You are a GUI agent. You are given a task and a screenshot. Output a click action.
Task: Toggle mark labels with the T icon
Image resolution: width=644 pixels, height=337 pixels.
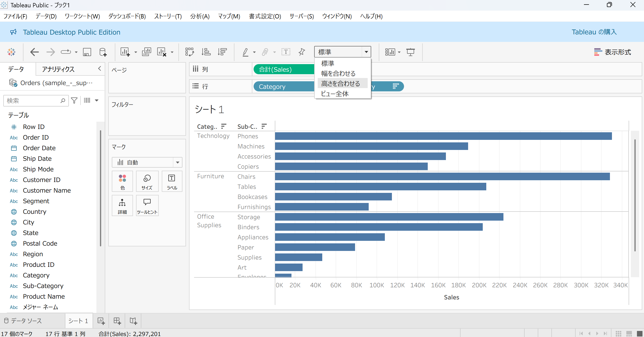(286, 52)
